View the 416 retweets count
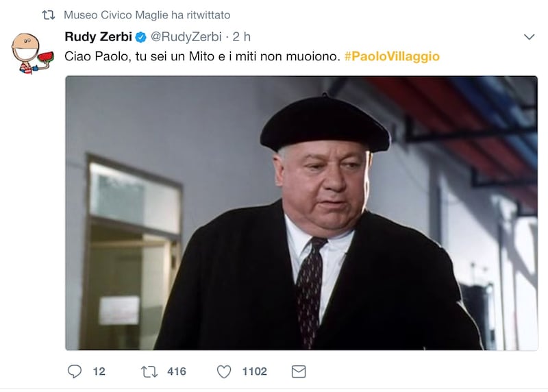Viewport: 548px width, 392px height. (x=177, y=371)
